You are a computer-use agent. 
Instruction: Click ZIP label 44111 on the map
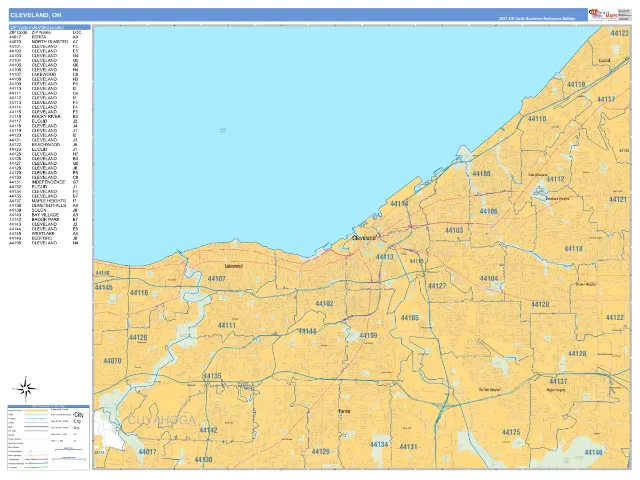(x=227, y=325)
